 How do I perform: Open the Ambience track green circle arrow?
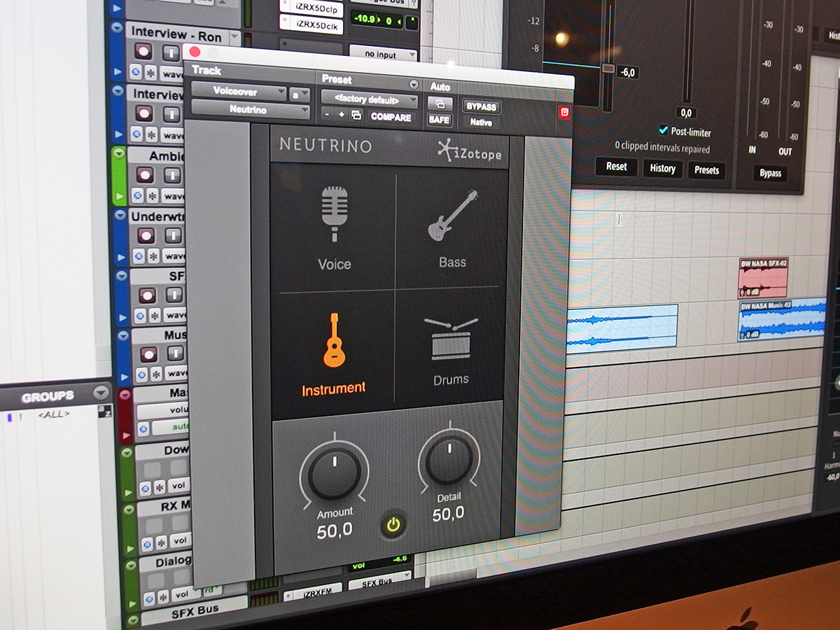[118, 153]
